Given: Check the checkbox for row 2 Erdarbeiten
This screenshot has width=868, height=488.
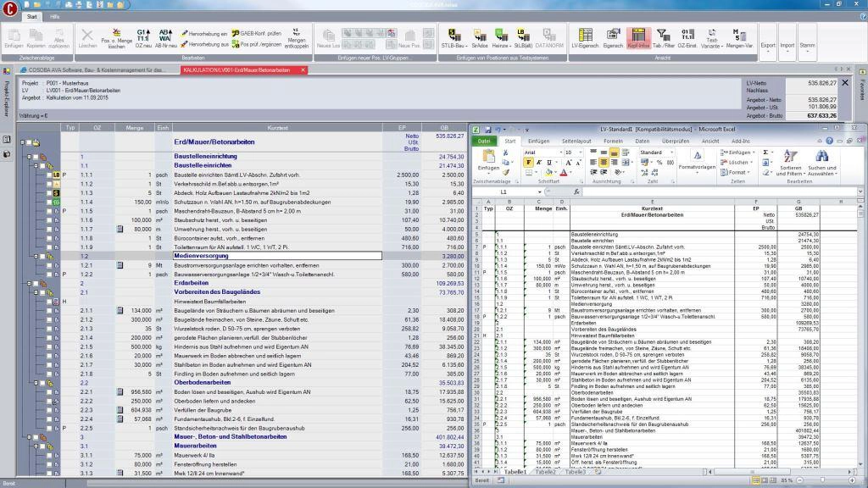Looking at the screenshot, I should (37, 283).
